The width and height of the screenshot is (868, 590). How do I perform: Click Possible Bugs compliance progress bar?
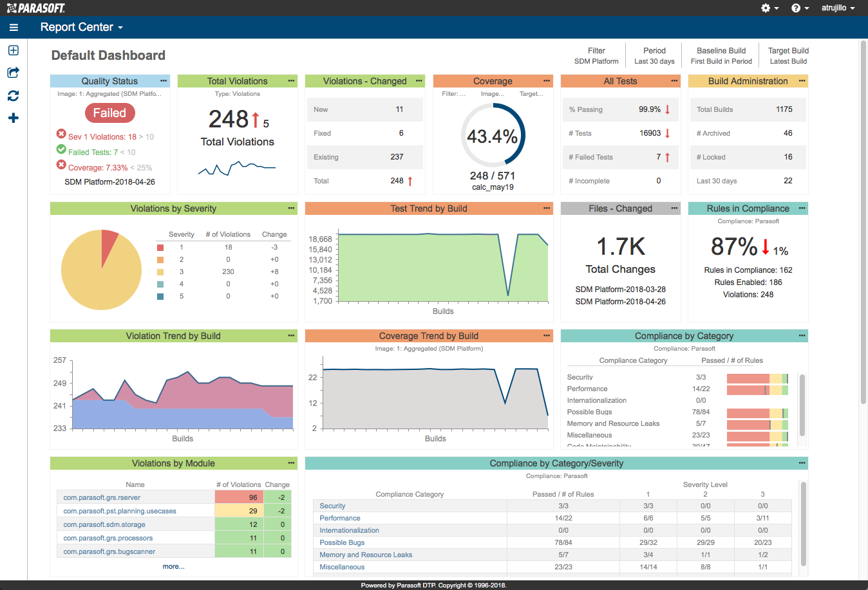(x=757, y=412)
